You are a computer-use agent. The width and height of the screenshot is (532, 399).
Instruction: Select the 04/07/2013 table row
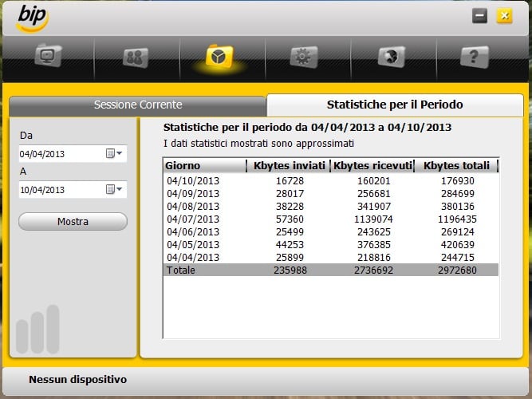click(x=331, y=219)
